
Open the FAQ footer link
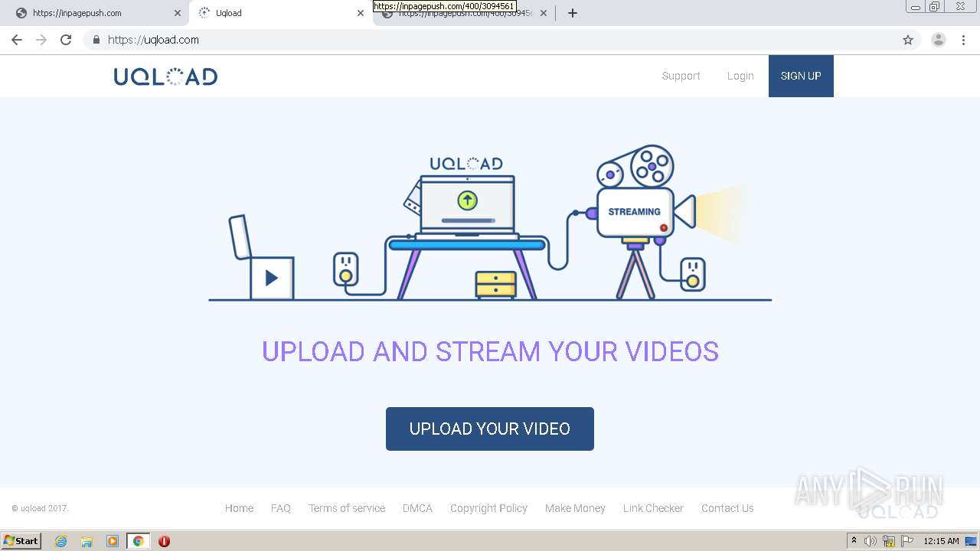(x=280, y=508)
